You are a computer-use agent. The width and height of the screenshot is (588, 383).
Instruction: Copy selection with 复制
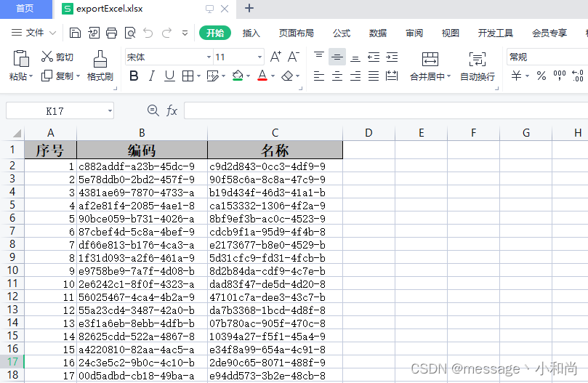pos(57,76)
